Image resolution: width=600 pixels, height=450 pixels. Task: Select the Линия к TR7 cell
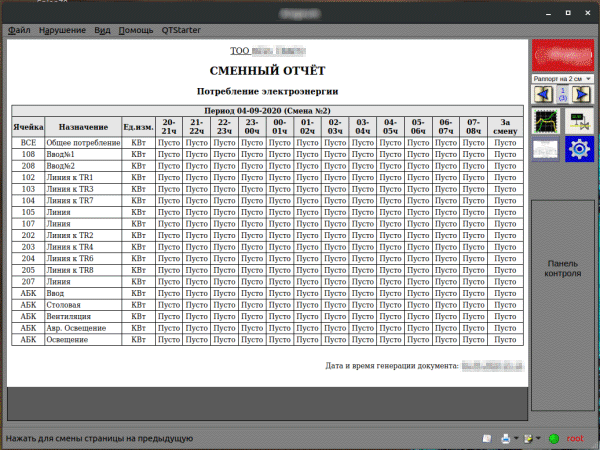pyautogui.click(x=83, y=201)
